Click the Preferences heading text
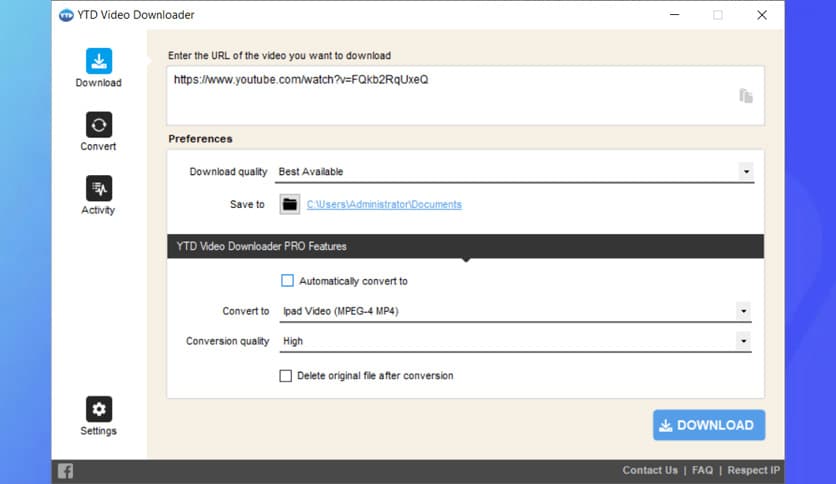 click(x=200, y=139)
